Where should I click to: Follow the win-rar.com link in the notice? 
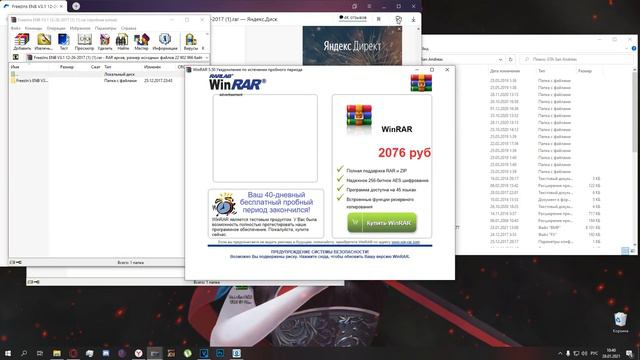(405, 242)
